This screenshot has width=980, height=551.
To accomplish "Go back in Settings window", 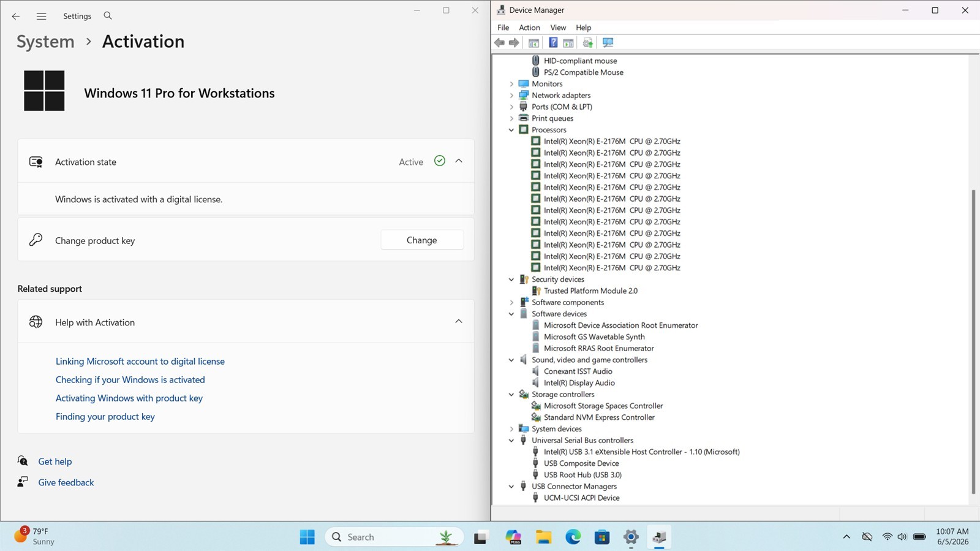I will point(16,16).
